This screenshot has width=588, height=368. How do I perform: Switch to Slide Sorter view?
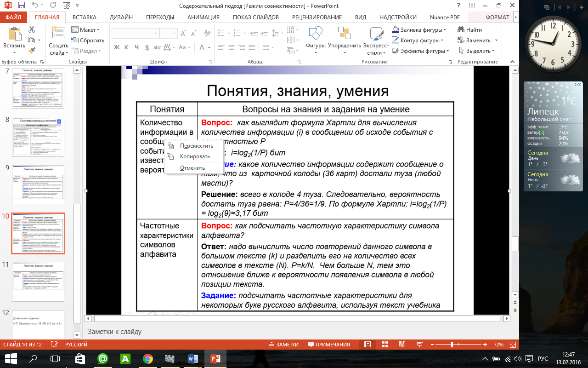(x=385, y=345)
